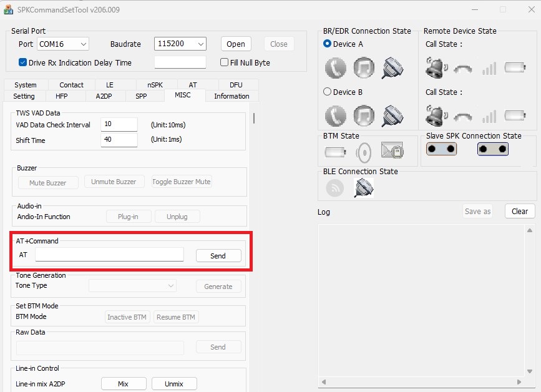The image size is (541, 392).
Task: Select the MISC tab
Action: [x=183, y=95]
